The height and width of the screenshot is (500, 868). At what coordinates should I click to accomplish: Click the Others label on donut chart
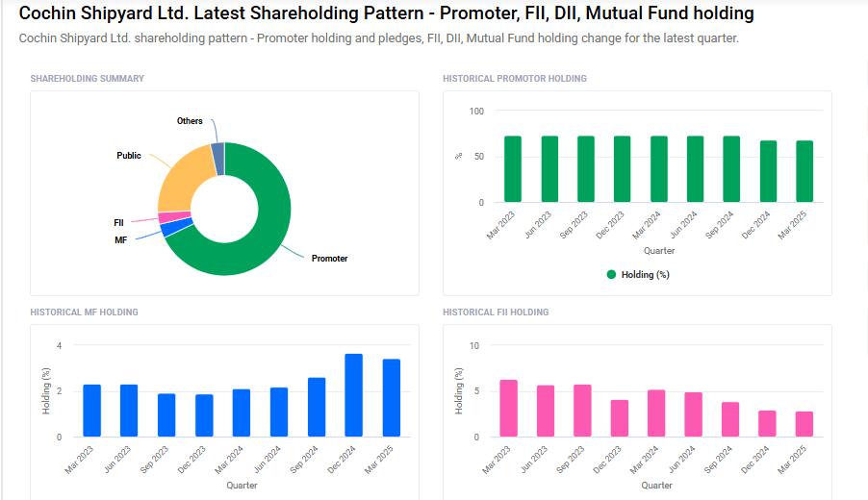pos(190,120)
